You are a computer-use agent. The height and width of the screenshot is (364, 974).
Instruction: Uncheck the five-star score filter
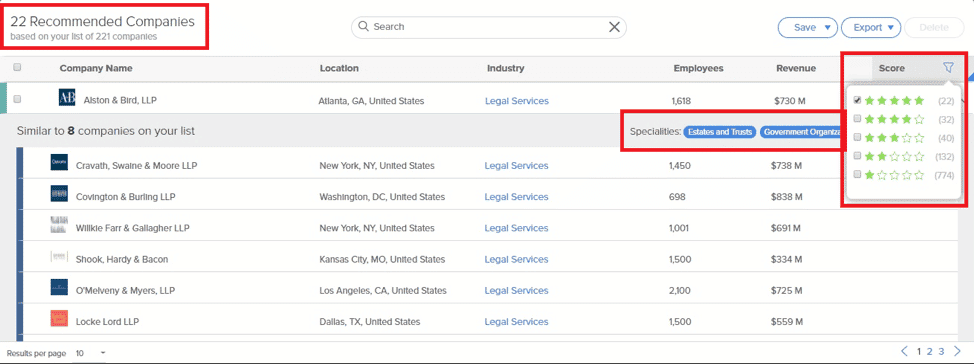pos(857,100)
